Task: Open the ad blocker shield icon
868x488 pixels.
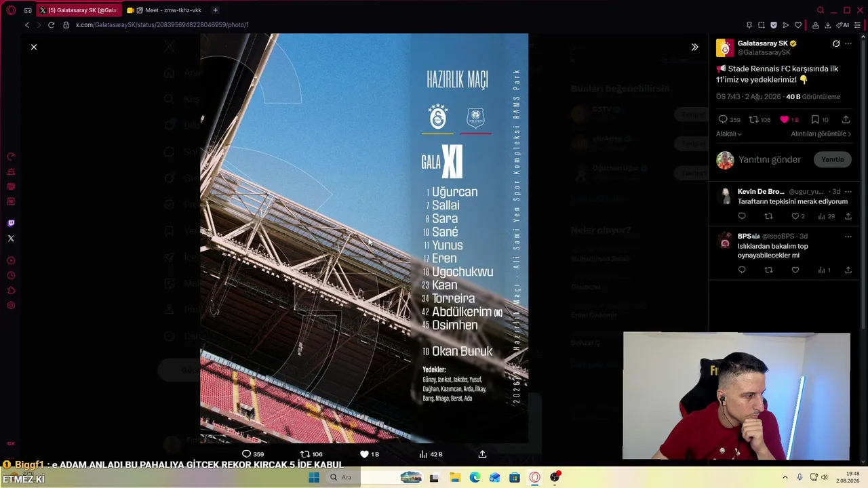Action: click(774, 25)
